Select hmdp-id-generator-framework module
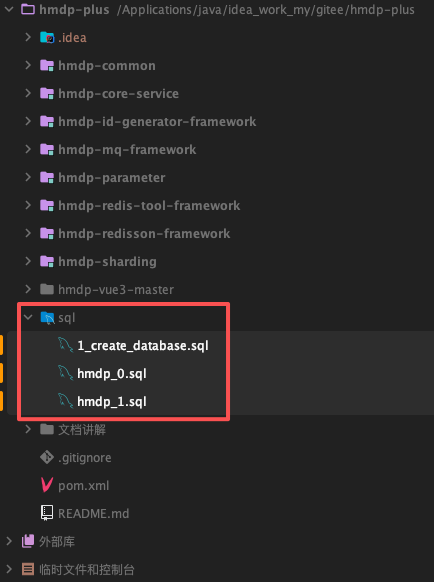The height and width of the screenshot is (582, 434). point(157,122)
